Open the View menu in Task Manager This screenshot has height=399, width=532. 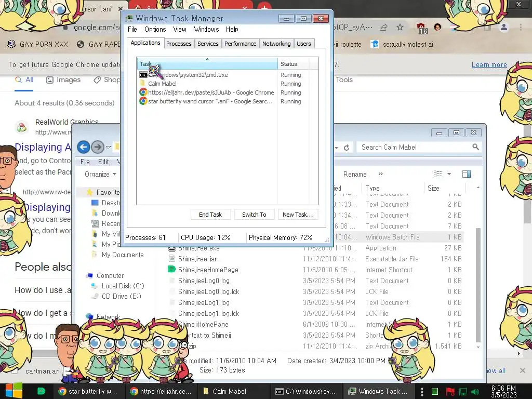tap(180, 30)
